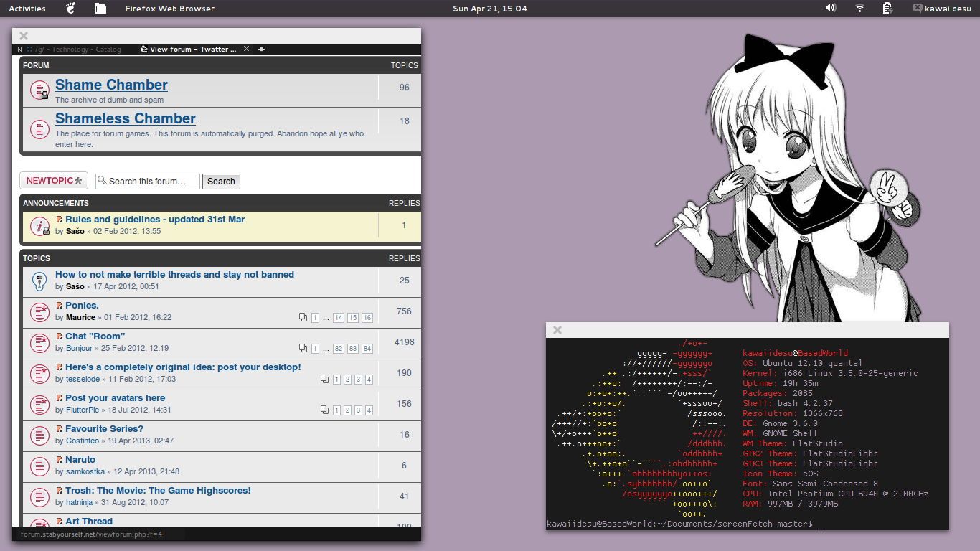View profile of user Costinteo
980x551 pixels.
[x=83, y=441]
